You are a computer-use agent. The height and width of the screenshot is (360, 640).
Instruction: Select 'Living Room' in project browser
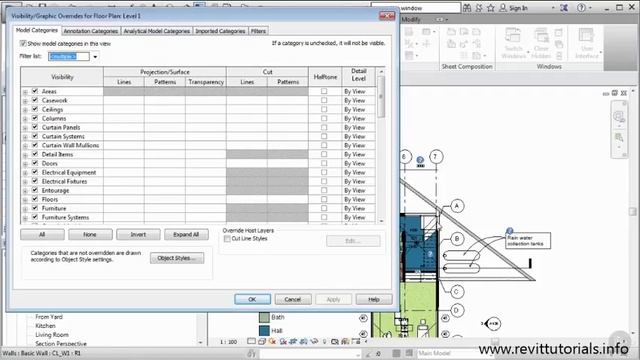coord(52,335)
